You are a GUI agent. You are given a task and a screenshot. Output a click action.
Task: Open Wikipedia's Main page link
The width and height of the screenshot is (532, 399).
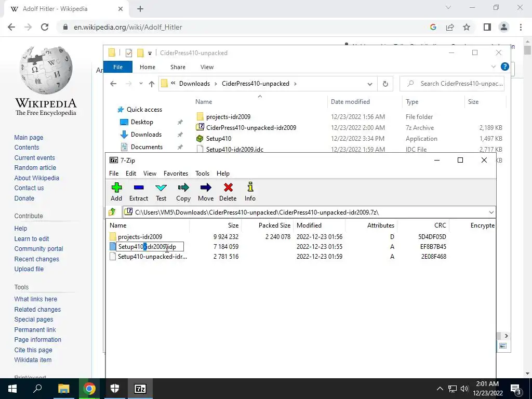pos(29,137)
